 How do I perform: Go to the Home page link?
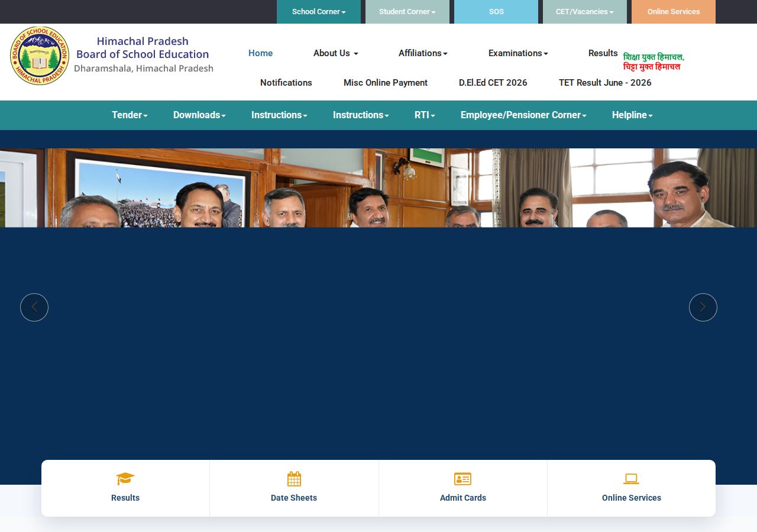coord(261,53)
